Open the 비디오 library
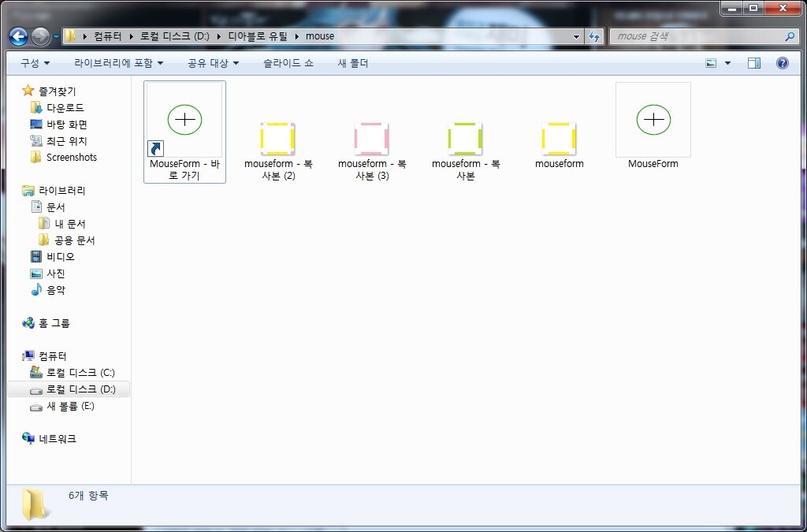Viewport: 807px width, 532px height. (53, 256)
